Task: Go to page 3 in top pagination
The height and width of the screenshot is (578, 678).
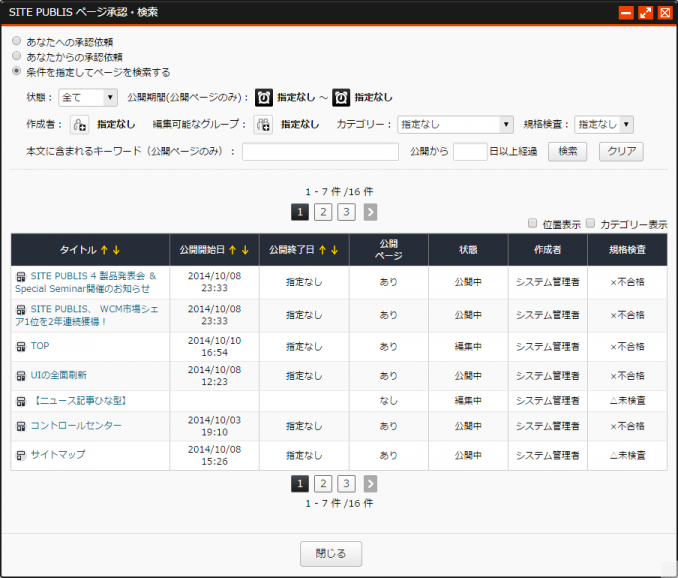Action: click(x=346, y=212)
